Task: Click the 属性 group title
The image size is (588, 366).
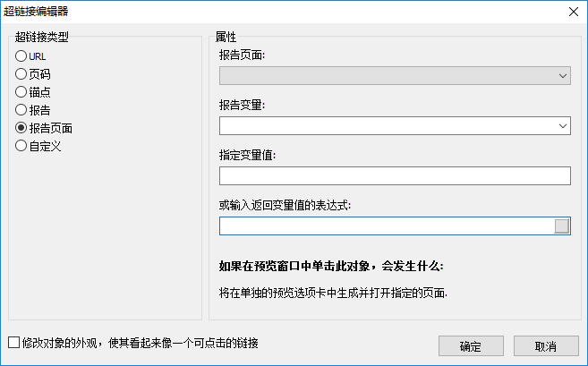Action: [226, 37]
